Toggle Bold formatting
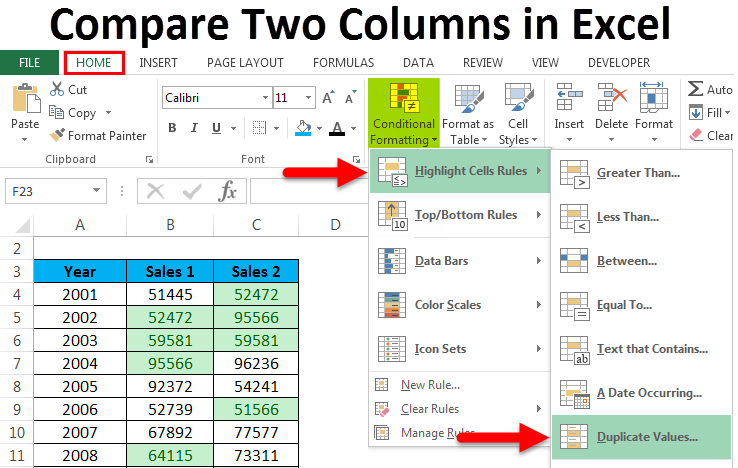This screenshot has height=468, width=738. tap(172, 128)
